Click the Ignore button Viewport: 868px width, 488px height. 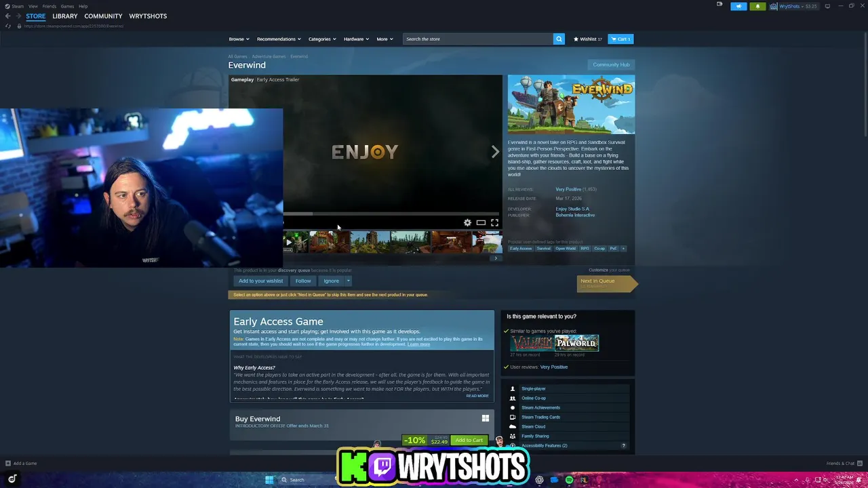click(331, 281)
